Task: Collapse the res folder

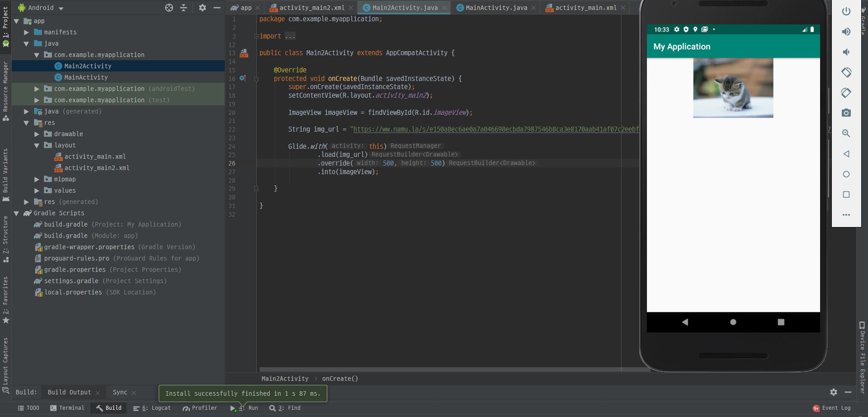Action: click(x=27, y=123)
